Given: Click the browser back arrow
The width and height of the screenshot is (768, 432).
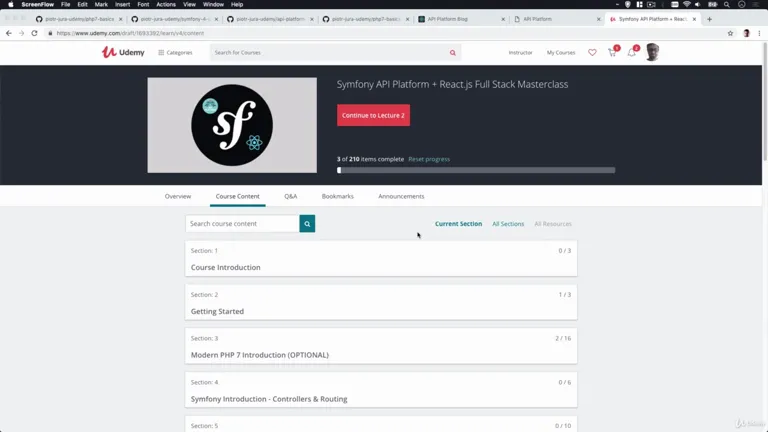Looking at the screenshot, I should coord(9,33).
